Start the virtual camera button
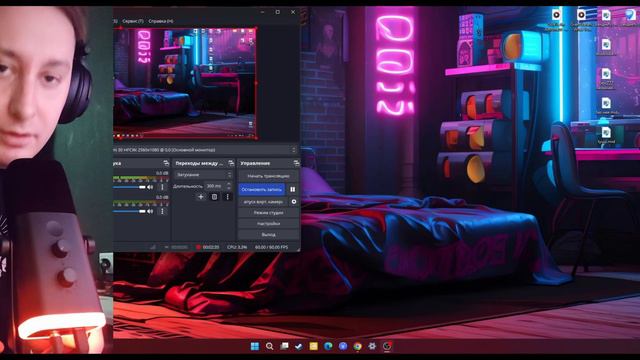 [x=263, y=202]
